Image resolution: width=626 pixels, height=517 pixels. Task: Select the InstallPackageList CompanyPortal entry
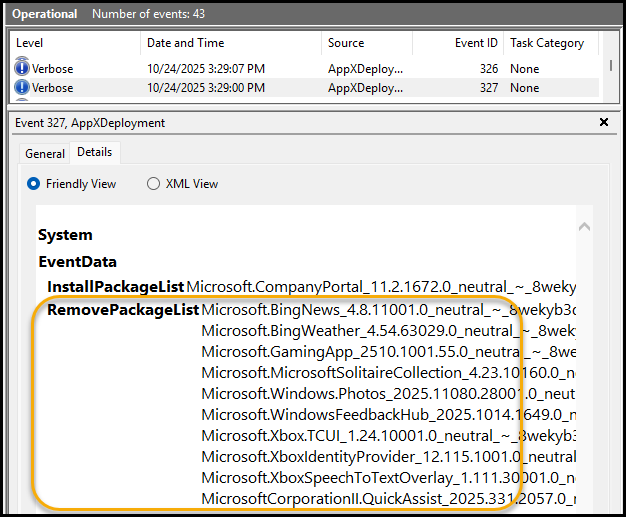380,287
